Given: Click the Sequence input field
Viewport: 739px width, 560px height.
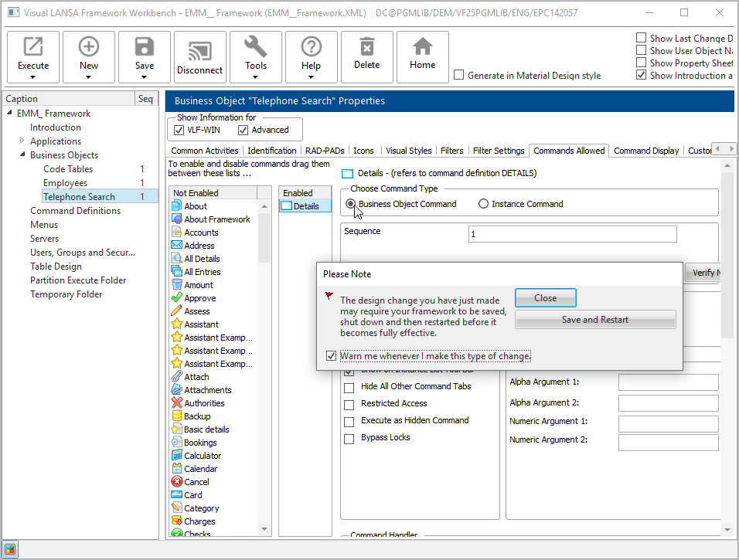Looking at the screenshot, I should (x=572, y=234).
